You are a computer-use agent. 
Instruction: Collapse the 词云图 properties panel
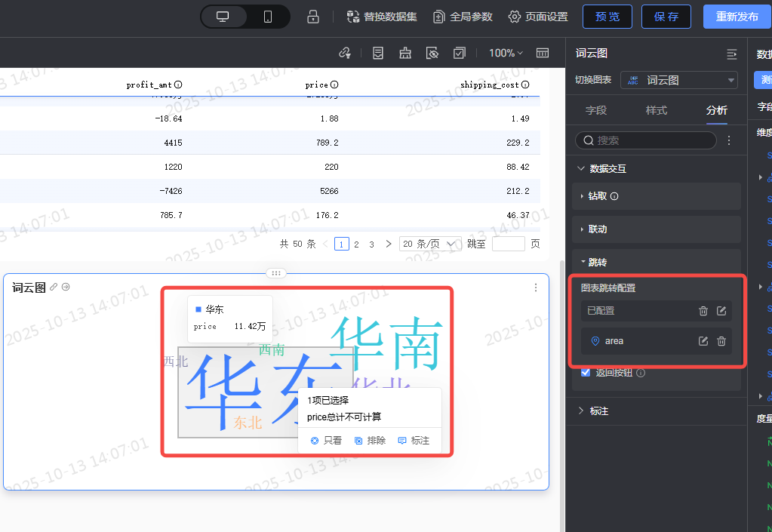[731, 54]
